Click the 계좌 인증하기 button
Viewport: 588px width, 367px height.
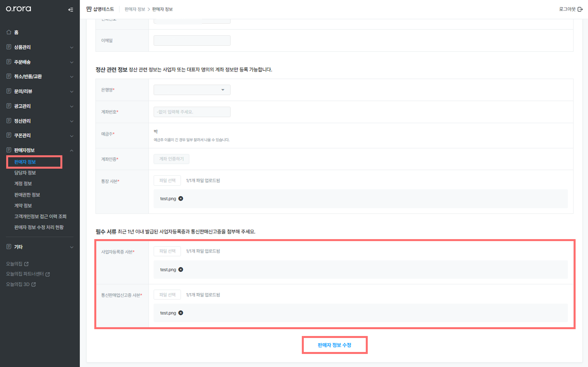(171, 159)
